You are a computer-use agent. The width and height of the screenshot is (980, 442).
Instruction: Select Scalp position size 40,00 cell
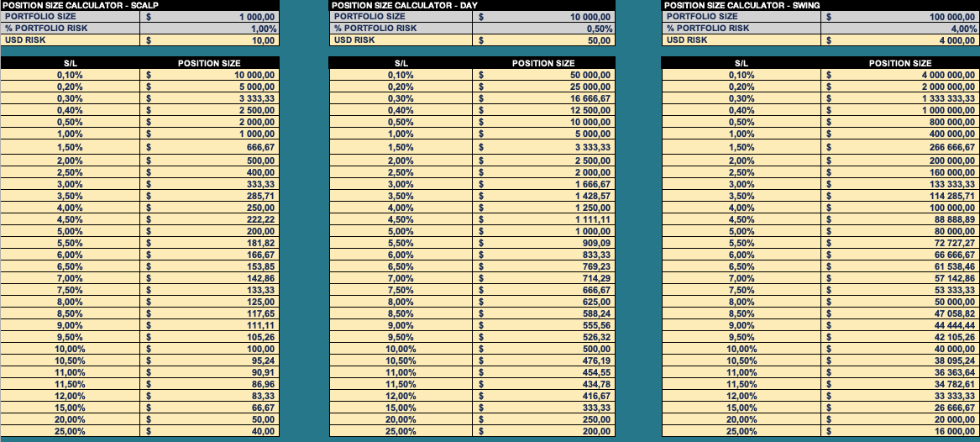(209, 431)
